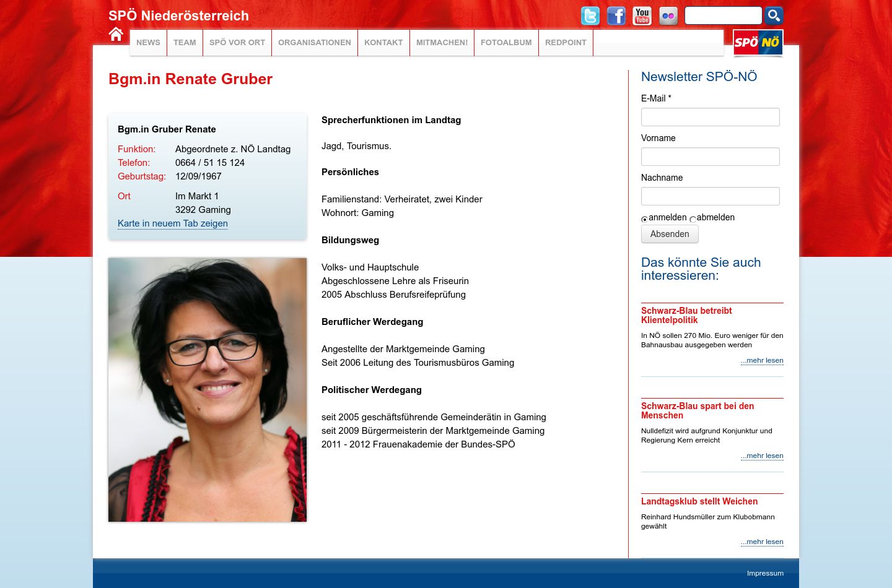Screen dimensions: 892x588
Task: Open Schwarz-Blau spart bei den Menschen
Action: [697, 410]
